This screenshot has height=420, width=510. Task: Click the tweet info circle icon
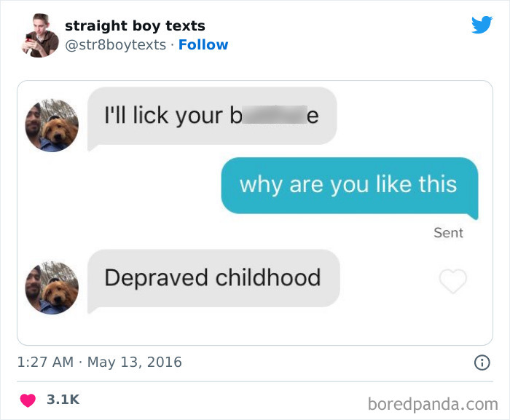(482, 362)
